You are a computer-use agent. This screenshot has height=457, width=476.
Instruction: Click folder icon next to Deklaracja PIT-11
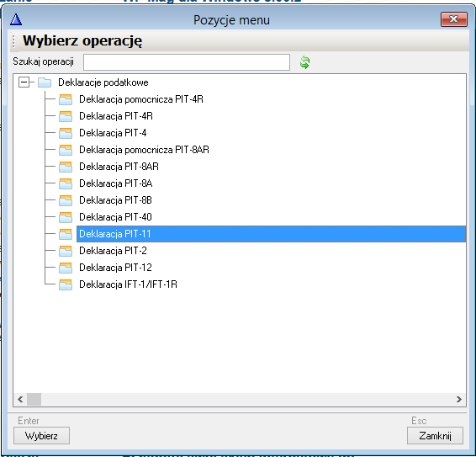pos(66,234)
